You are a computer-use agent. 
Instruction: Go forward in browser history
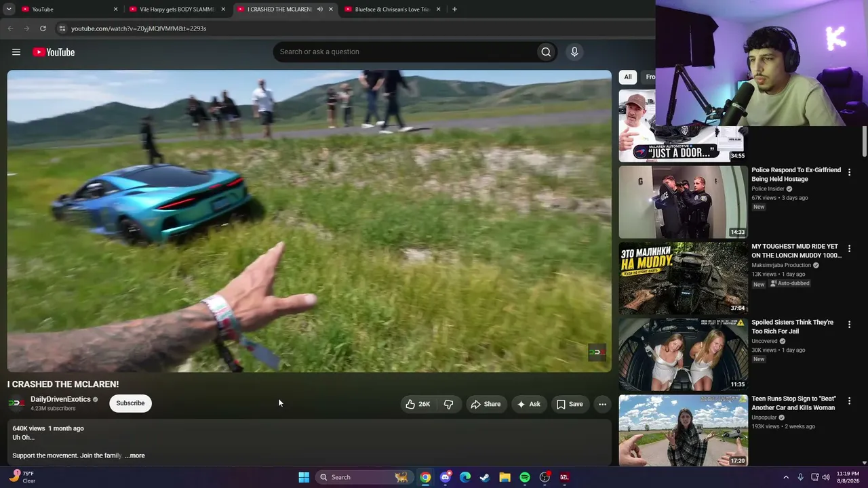[x=26, y=28]
